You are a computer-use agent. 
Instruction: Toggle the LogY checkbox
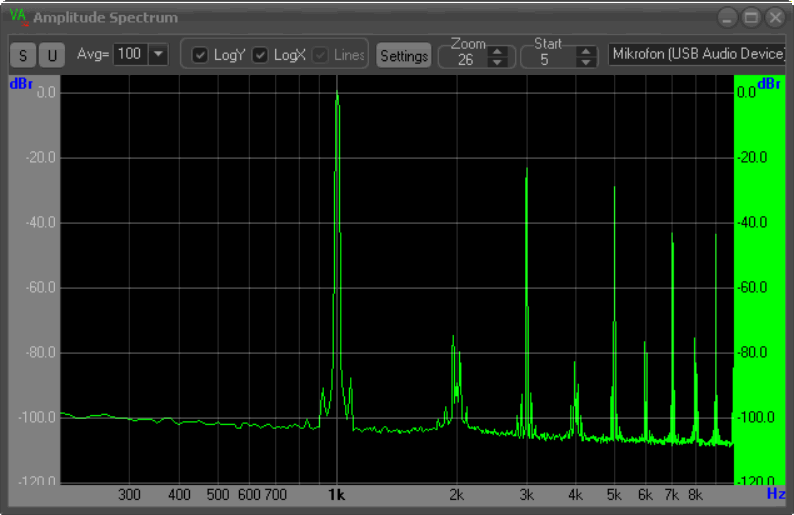tap(200, 55)
